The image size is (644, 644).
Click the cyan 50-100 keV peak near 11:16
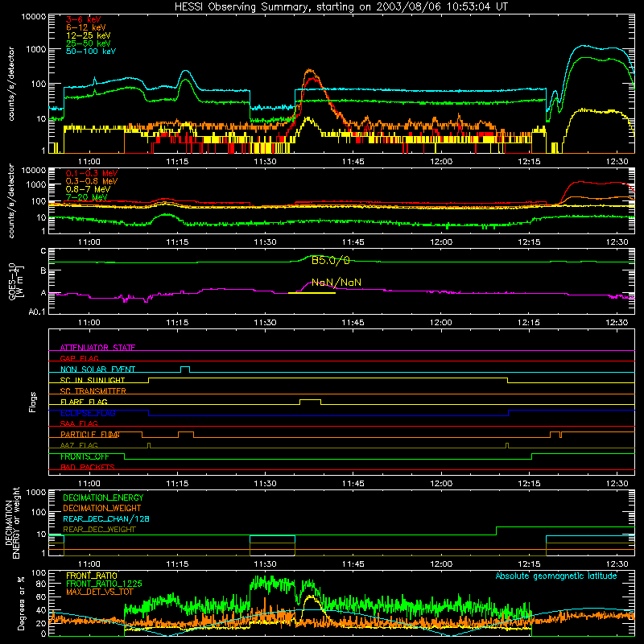tap(186, 72)
